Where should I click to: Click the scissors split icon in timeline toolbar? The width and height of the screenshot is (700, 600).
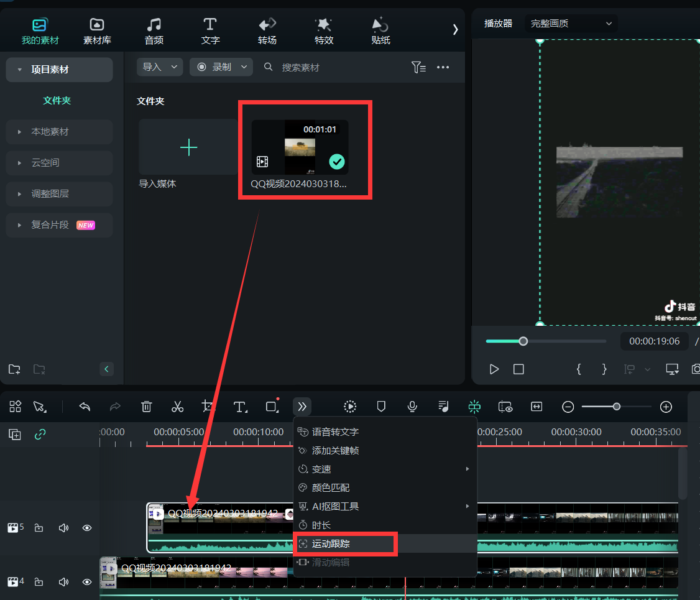[177, 407]
